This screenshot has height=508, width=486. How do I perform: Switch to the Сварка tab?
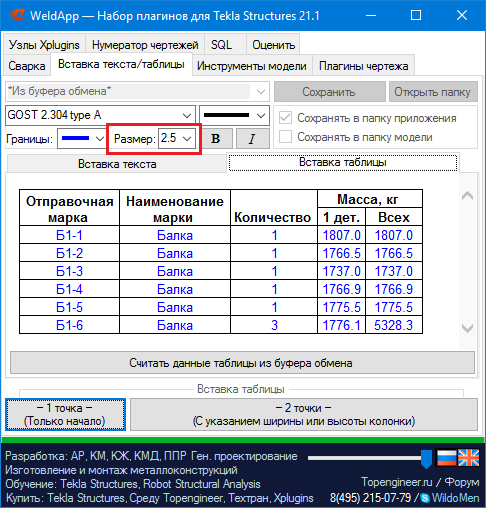coord(27,66)
